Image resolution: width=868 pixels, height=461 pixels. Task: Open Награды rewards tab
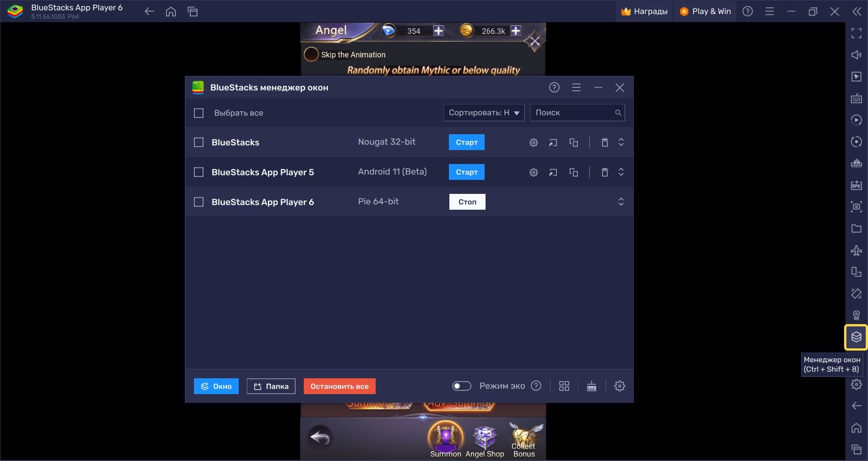pyautogui.click(x=644, y=12)
